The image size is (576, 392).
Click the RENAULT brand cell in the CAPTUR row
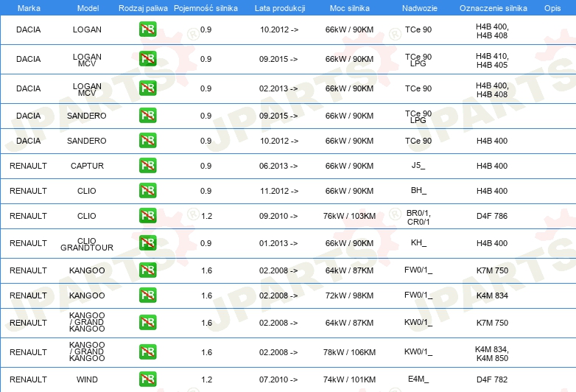(x=28, y=166)
